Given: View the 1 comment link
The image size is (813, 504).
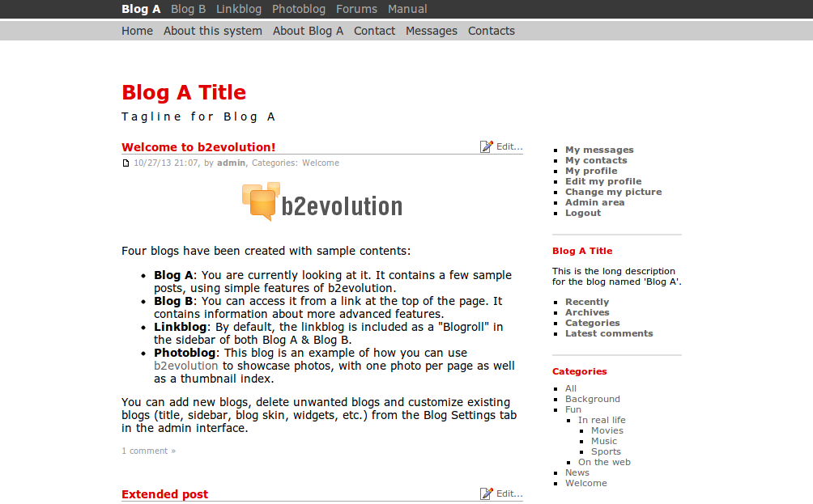Looking at the screenshot, I should [148, 451].
